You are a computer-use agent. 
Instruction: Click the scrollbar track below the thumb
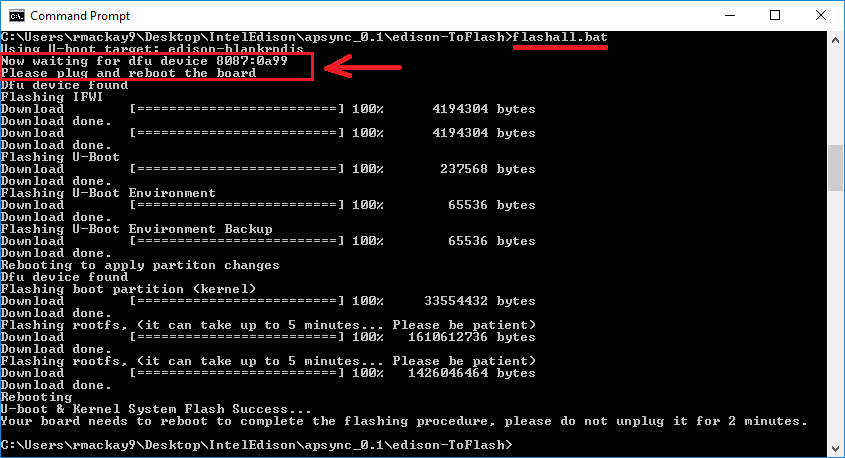pyautogui.click(x=836, y=320)
